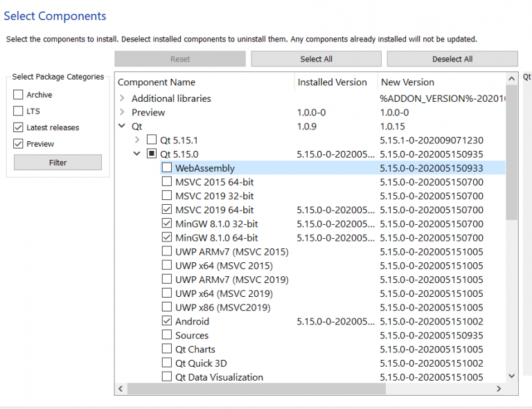Click the Installed Version column header

[332, 82]
